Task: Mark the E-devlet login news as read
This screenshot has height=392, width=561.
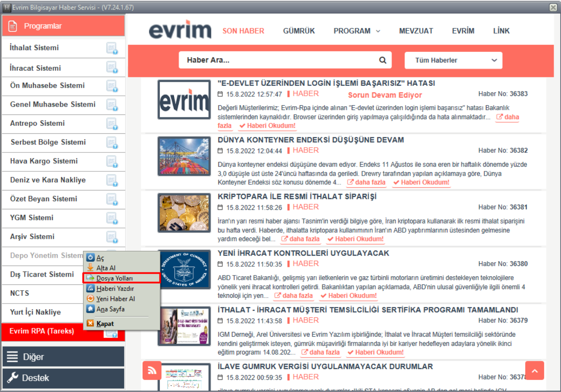Action: pos(268,126)
